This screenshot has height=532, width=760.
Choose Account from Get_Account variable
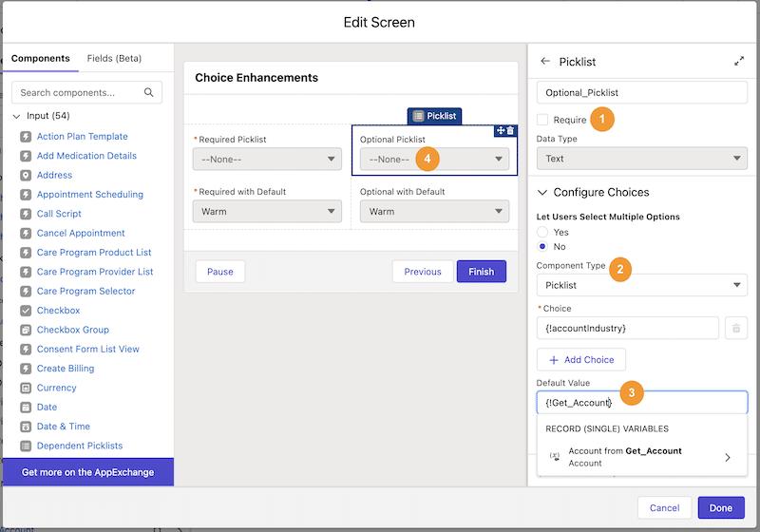click(642, 457)
